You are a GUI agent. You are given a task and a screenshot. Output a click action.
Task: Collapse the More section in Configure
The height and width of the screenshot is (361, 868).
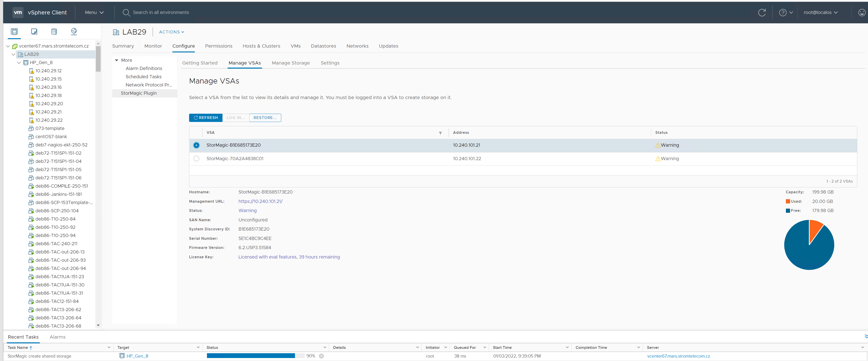pos(117,60)
